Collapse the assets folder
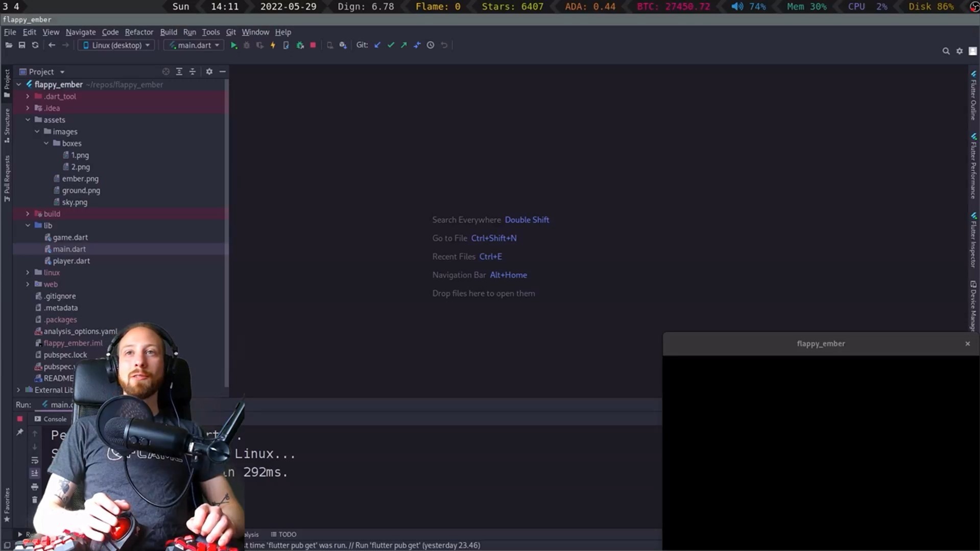 [28, 120]
